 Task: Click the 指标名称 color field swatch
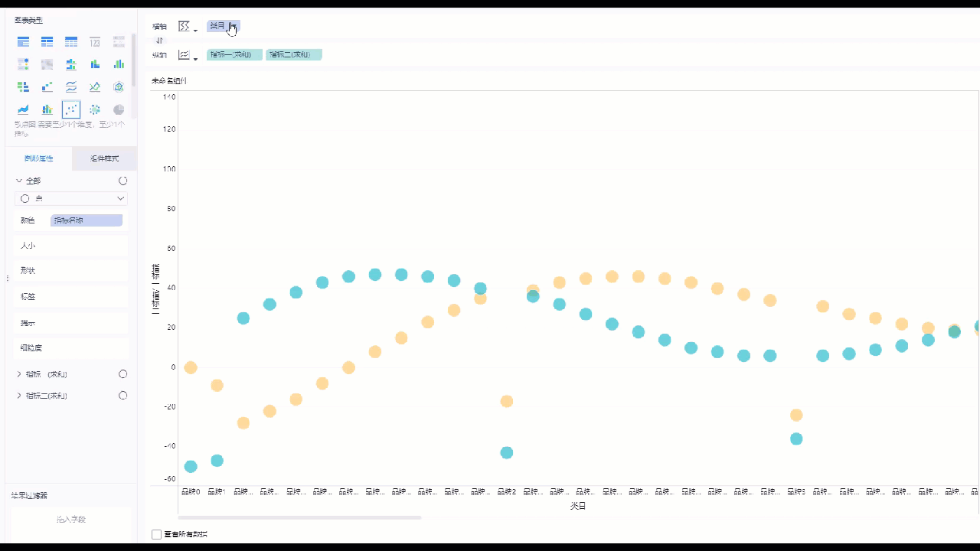tap(86, 220)
